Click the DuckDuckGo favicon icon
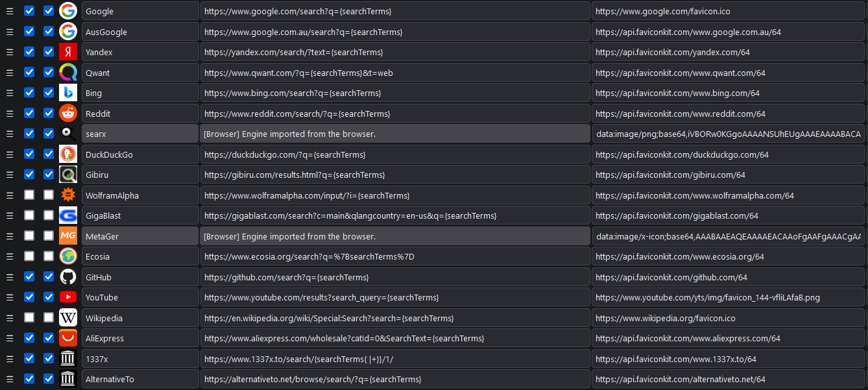Screen dimensions: 868x390 click(68, 154)
